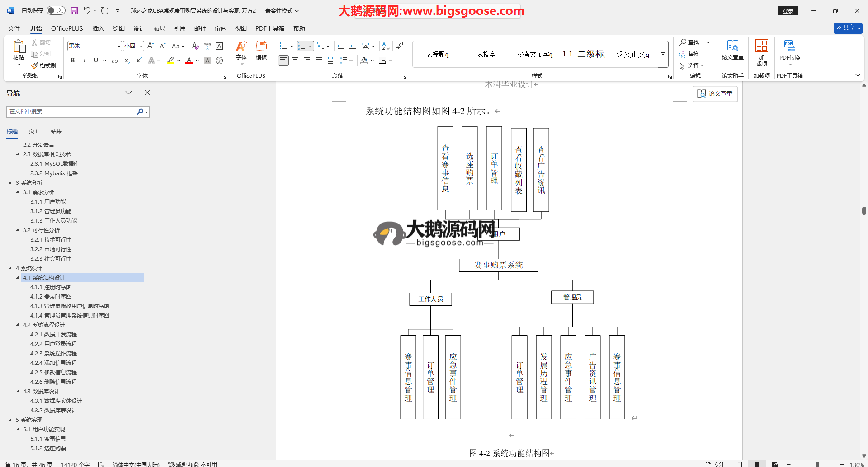Click the 论文查重 ribbon icon
Screen dimensions: 868x467
732,51
